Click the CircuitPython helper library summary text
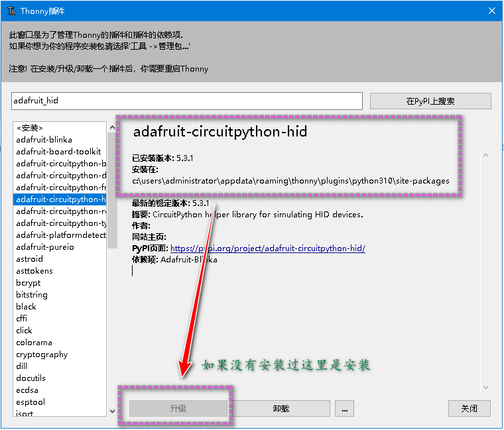Viewport: 504px width, 430px height. point(258,215)
